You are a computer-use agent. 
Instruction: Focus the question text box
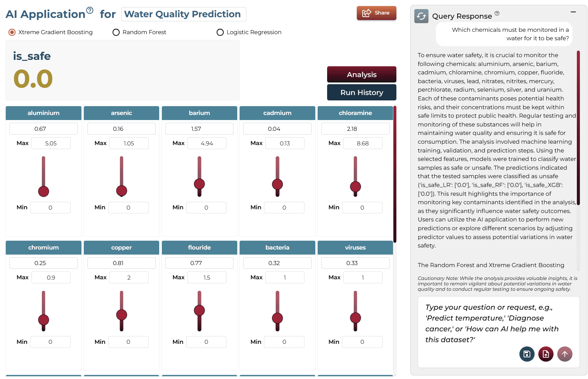tap(498, 323)
